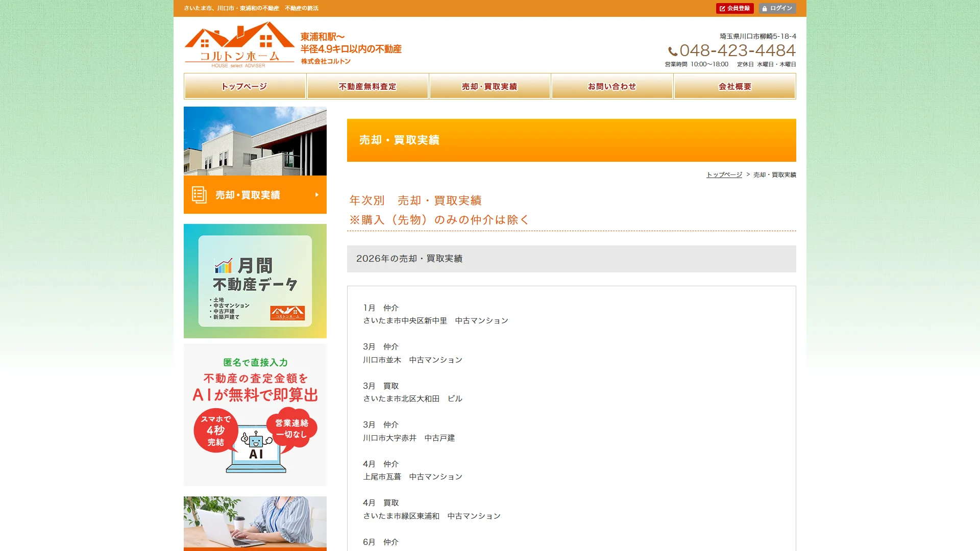Open the お問い合わせ navigation tab
The height and width of the screenshot is (551, 980).
tap(612, 86)
